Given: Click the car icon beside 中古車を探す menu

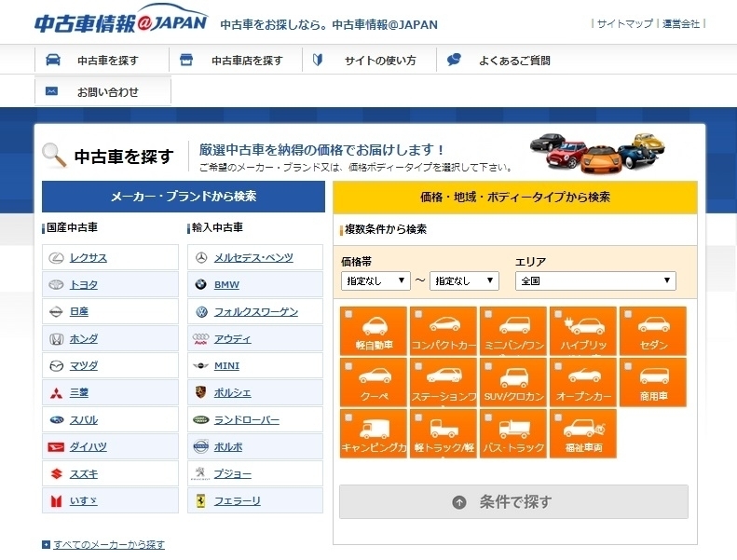Looking at the screenshot, I should (52, 60).
